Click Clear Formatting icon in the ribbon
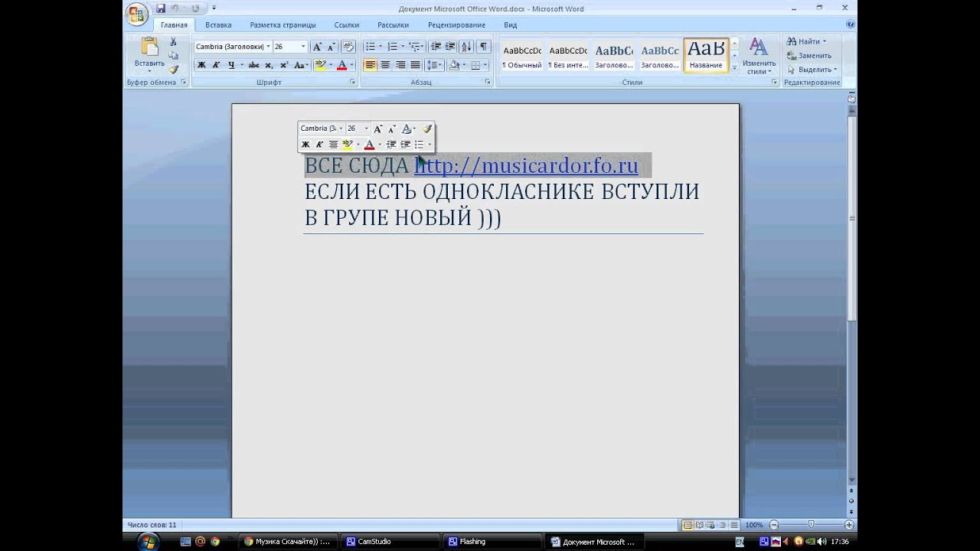The image size is (980, 551). tap(348, 47)
